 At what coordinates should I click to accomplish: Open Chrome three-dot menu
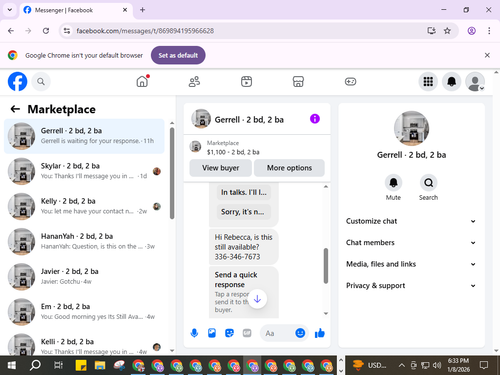tap(489, 31)
